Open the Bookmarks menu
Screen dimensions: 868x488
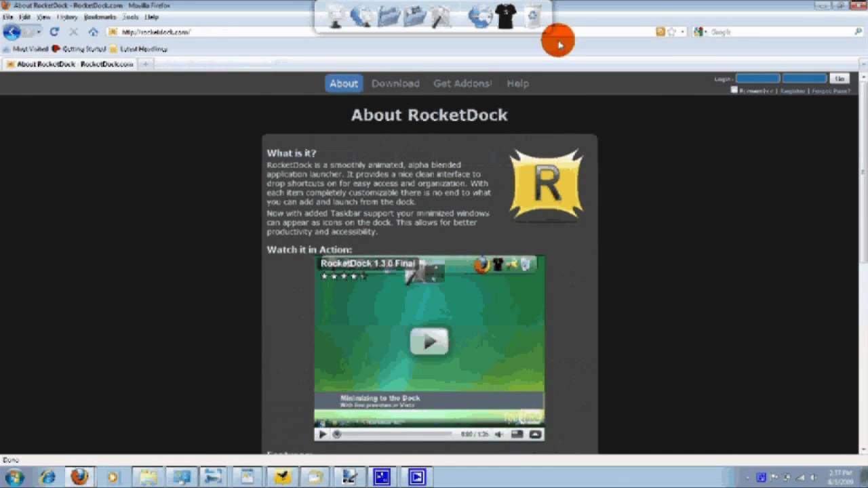pyautogui.click(x=100, y=17)
